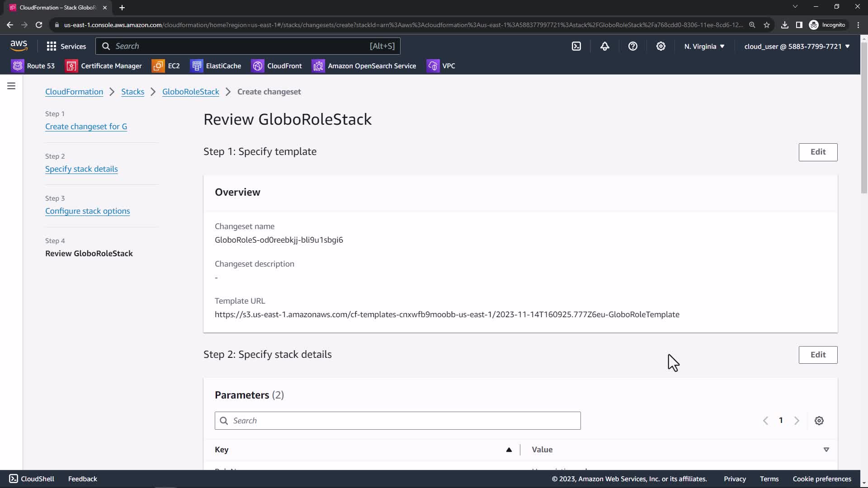Open CloudShell from the footer bar
The image size is (868, 488).
coord(32,479)
